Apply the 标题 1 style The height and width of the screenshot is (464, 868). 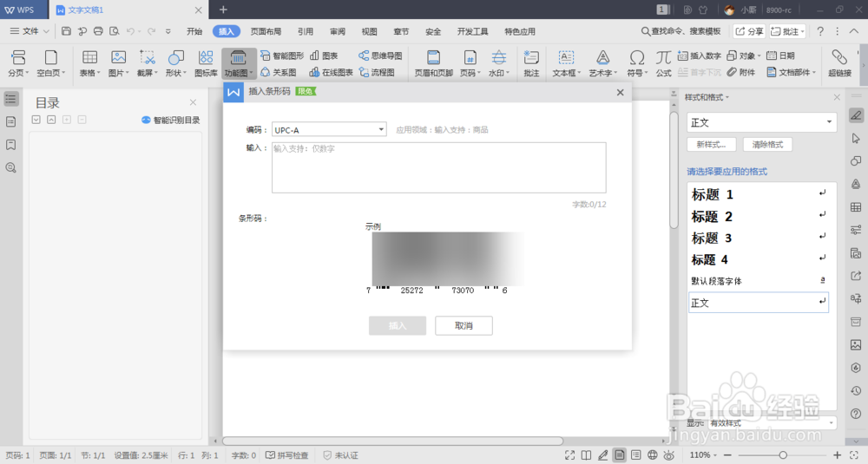coord(759,194)
